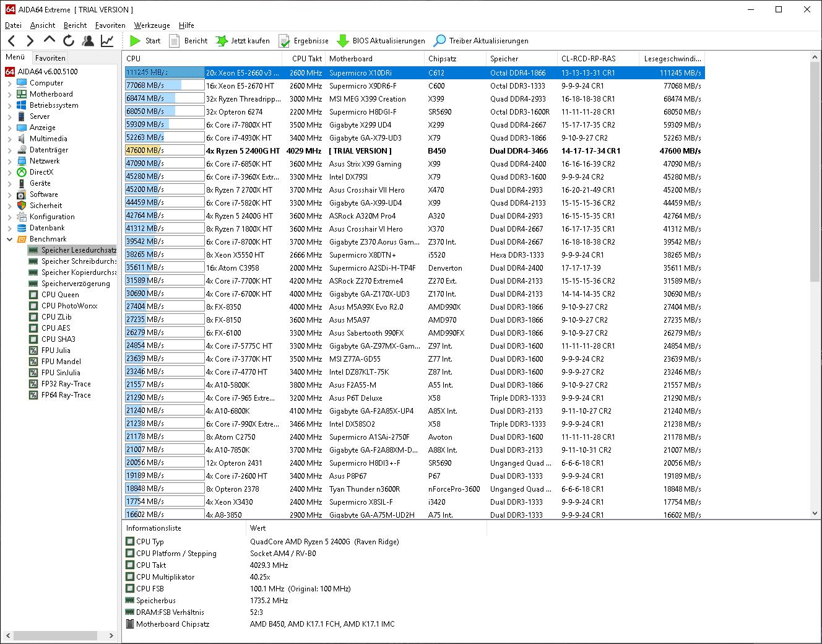Image resolution: width=822 pixels, height=644 pixels.
Task: Open the FPU SinJulia benchmark
Action: coord(54,373)
